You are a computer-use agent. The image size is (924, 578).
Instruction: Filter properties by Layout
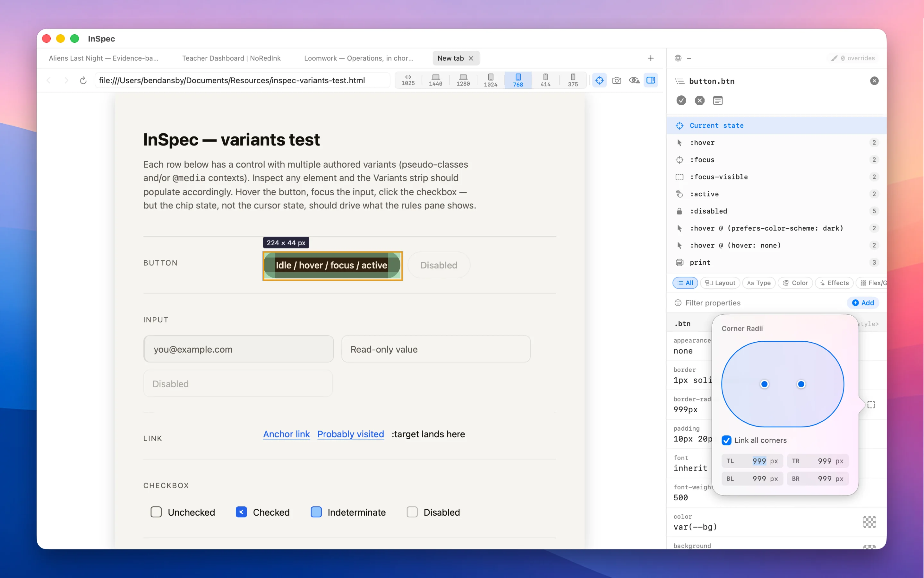720,283
